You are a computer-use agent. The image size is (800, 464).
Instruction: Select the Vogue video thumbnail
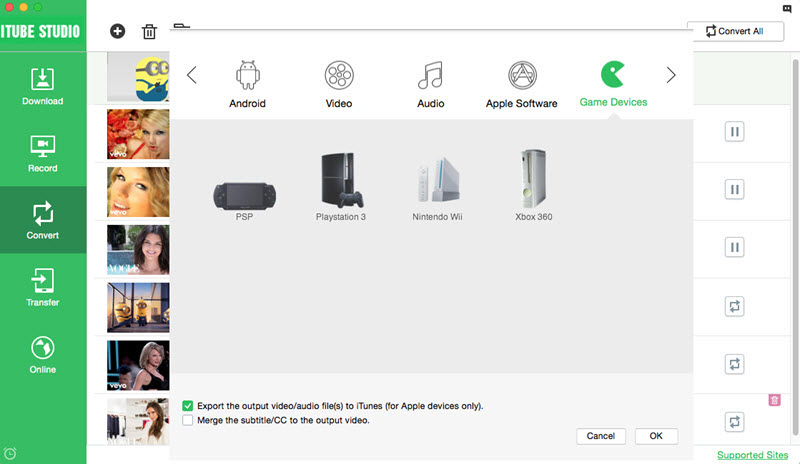coord(138,250)
